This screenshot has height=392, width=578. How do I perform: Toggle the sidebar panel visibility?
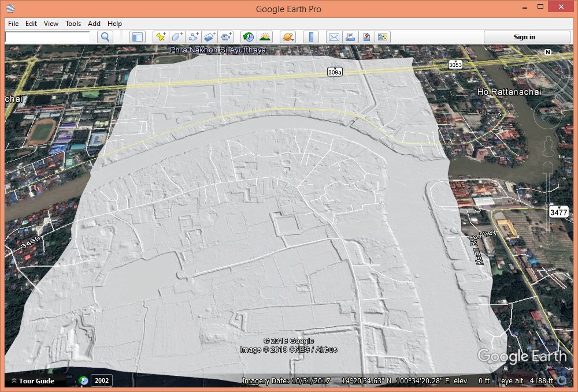point(137,37)
